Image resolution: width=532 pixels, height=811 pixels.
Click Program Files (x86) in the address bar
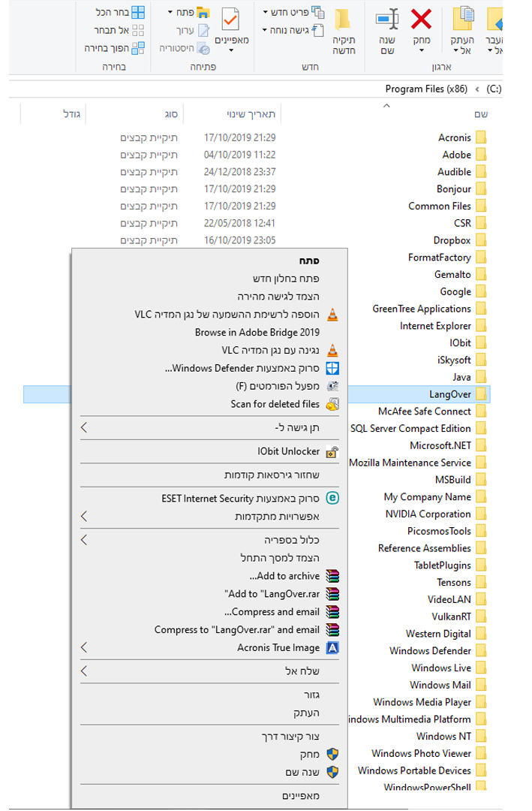(x=426, y=89)
